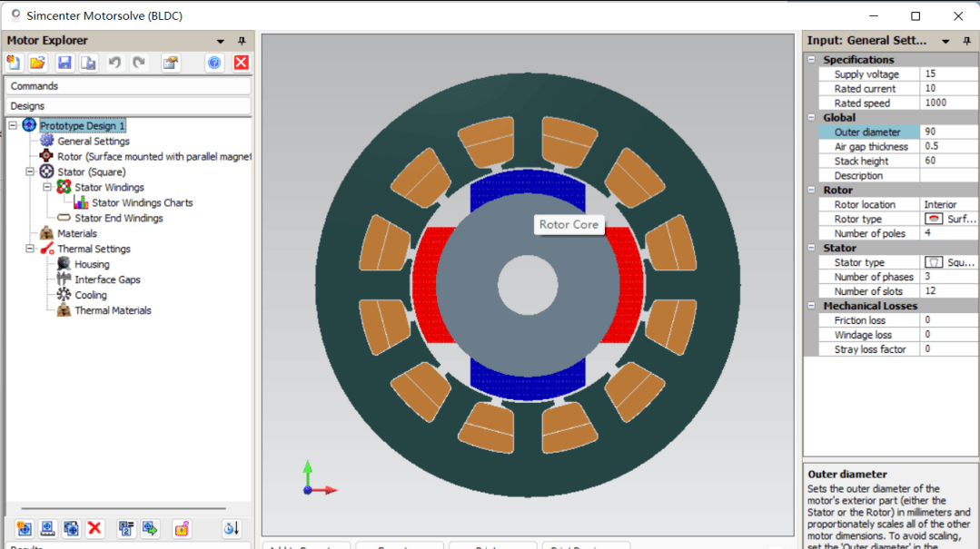Viewport: 980px width, 549px height.
Task: Select General Settings tree item
Action: coord(94,142)
